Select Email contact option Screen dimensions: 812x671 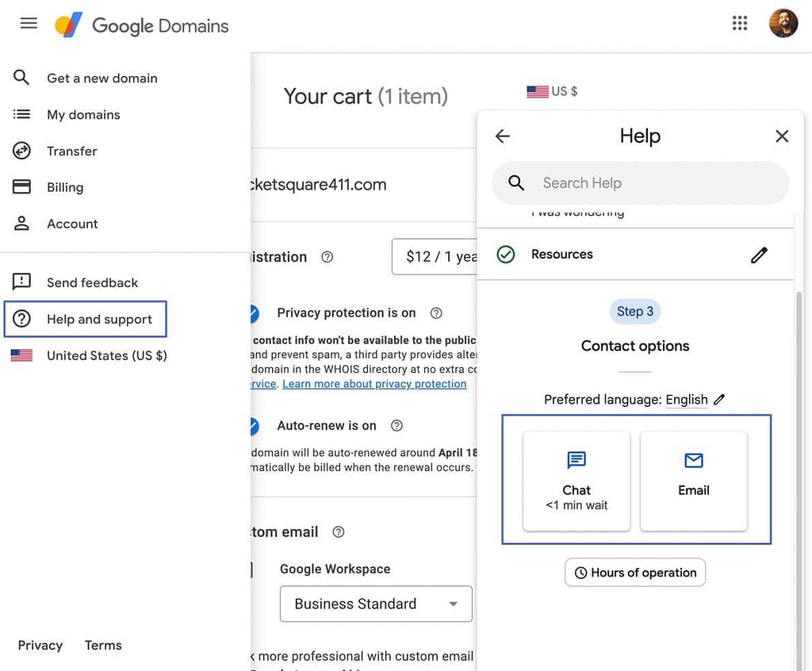click(693, 480)
